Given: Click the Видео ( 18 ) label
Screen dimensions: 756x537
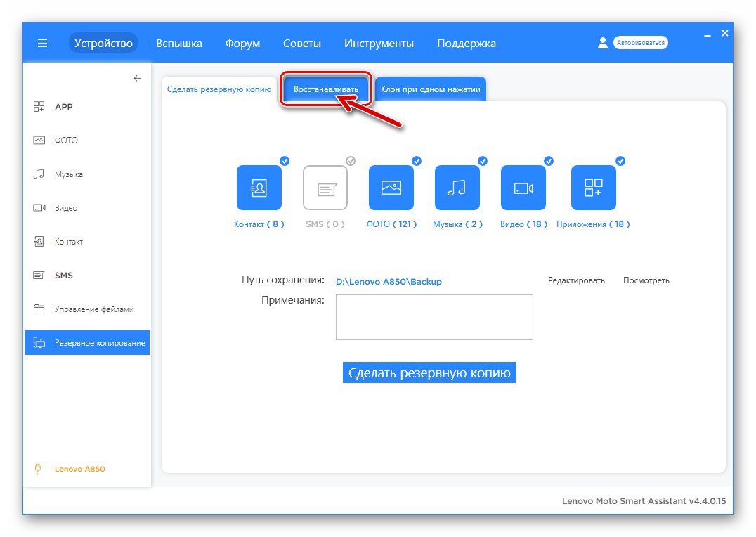Looking at the screenshot, I should pyautogui.click(x=523, y=224).
